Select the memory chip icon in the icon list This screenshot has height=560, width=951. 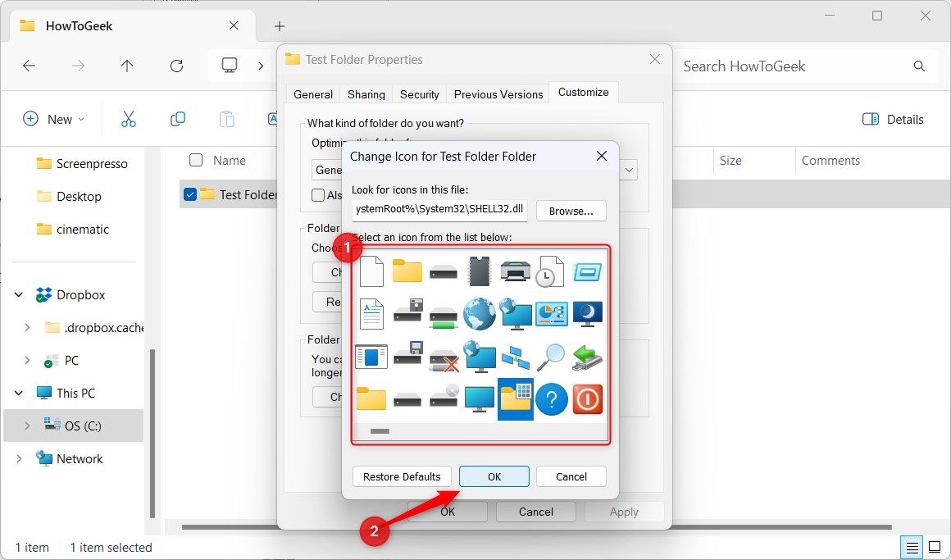point(479,271)
